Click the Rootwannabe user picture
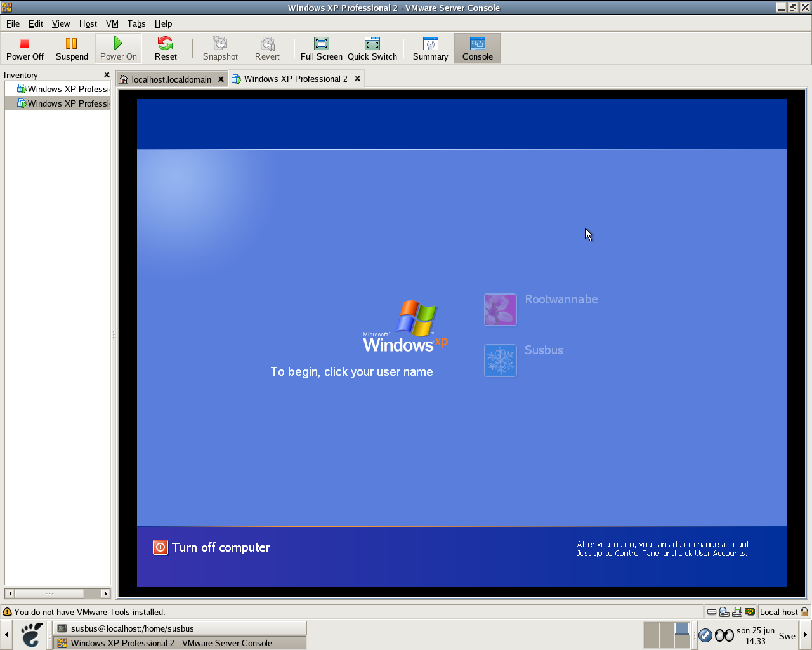Screen dimensions: 812x650 (x=501, y=309)
